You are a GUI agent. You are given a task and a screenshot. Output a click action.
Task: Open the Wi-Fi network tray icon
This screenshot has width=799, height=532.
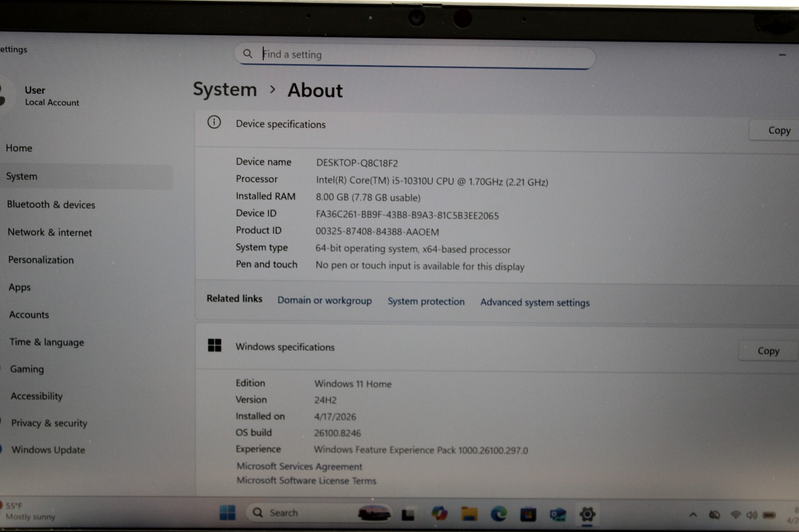(736, 515)
